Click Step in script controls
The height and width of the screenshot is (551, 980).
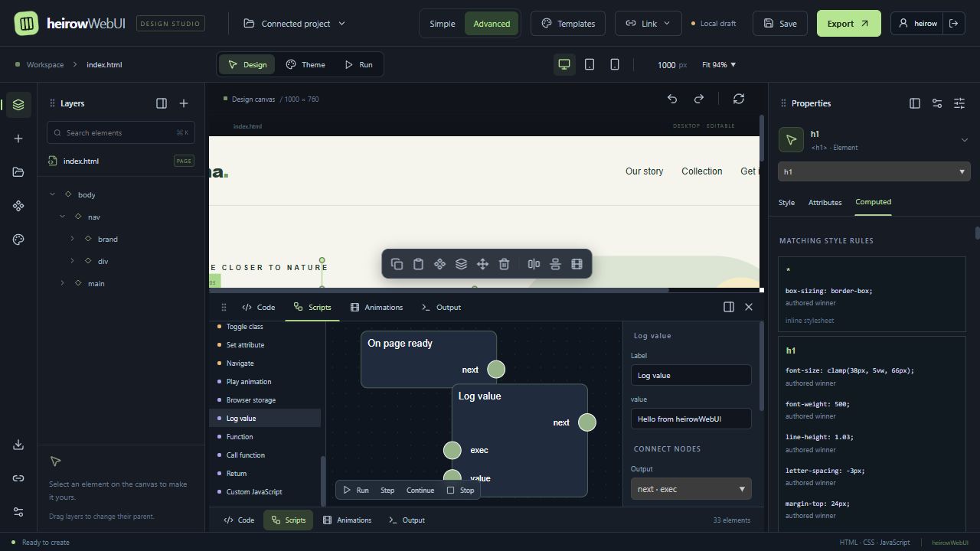click(x=387, y=490)
